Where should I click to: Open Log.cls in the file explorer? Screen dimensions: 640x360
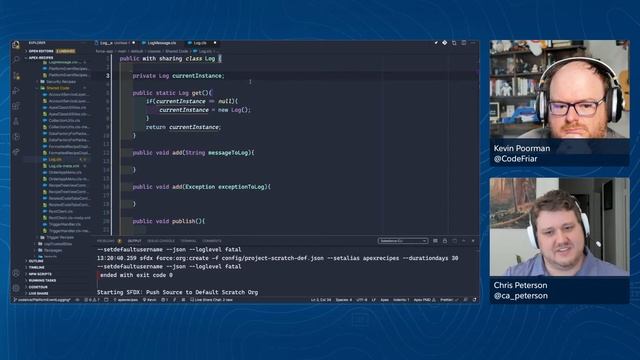pos(55,159)
